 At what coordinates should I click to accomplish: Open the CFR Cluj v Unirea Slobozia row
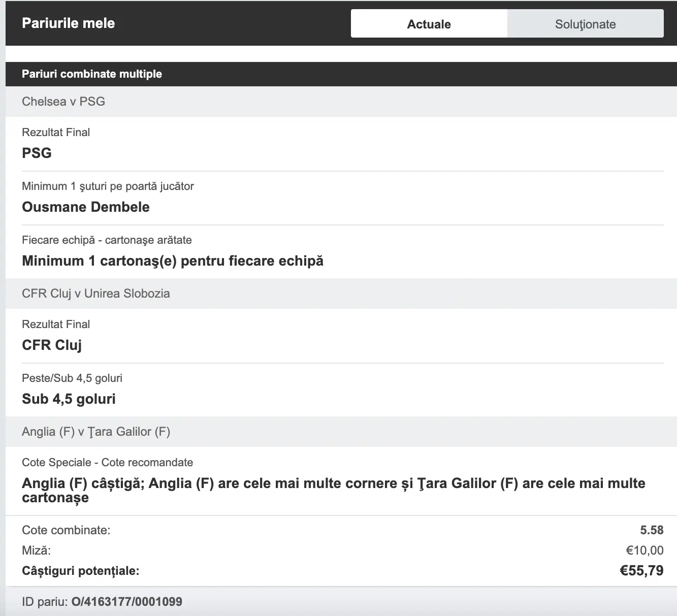[341, 294]
